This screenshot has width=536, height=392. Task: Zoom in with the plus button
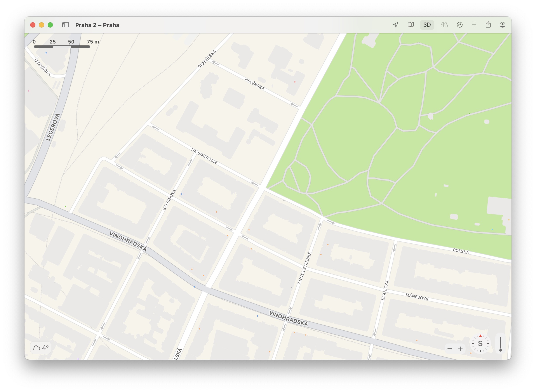460,349
